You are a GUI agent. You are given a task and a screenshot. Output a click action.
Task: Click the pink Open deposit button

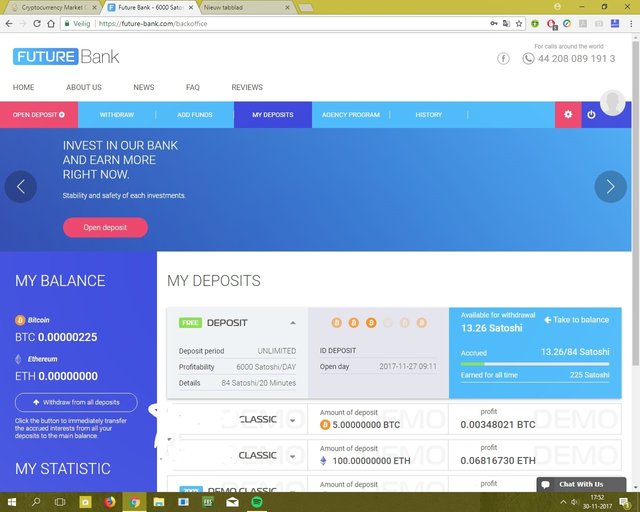pos(105,227)
